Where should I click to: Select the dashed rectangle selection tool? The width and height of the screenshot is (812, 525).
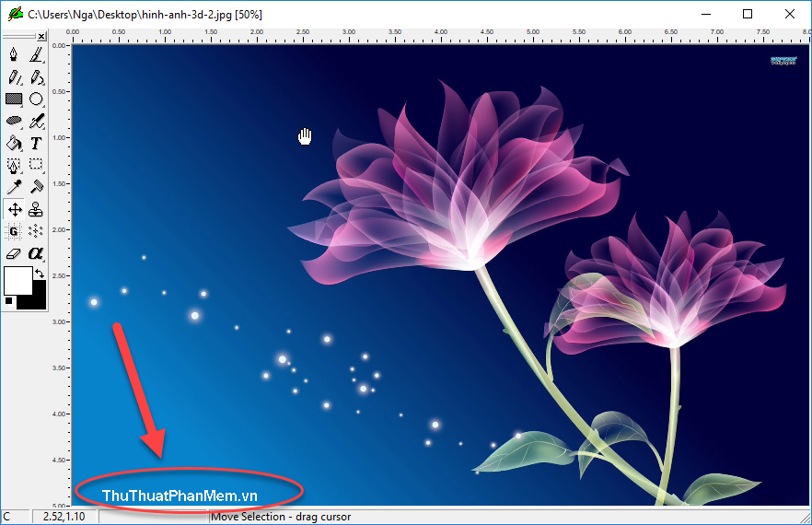click(36, 165)
